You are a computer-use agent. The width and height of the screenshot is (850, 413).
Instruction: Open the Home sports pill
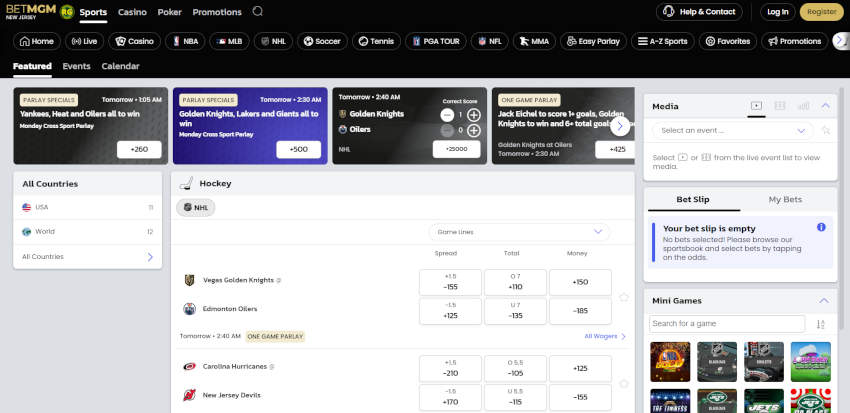[37, 41]
